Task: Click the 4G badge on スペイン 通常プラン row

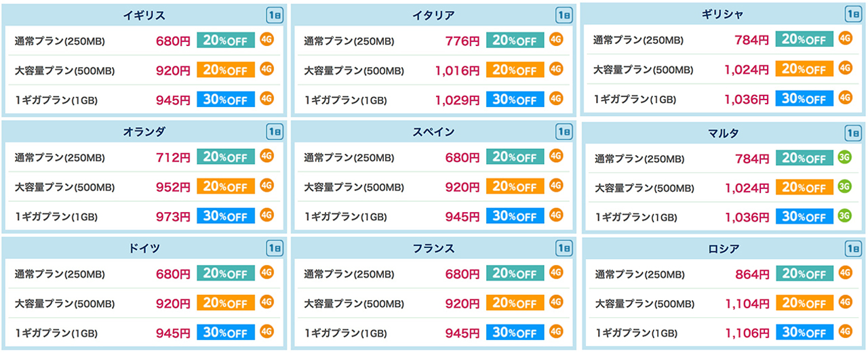Action: click(x=556, y=156)
